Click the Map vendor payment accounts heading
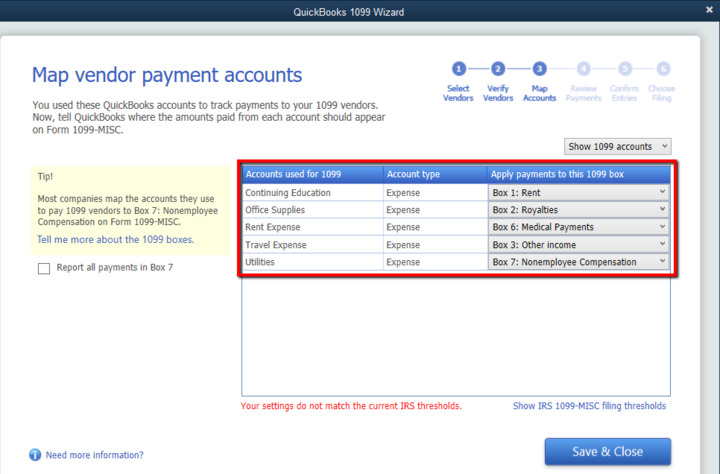720x474 pixels. point(167,75)
